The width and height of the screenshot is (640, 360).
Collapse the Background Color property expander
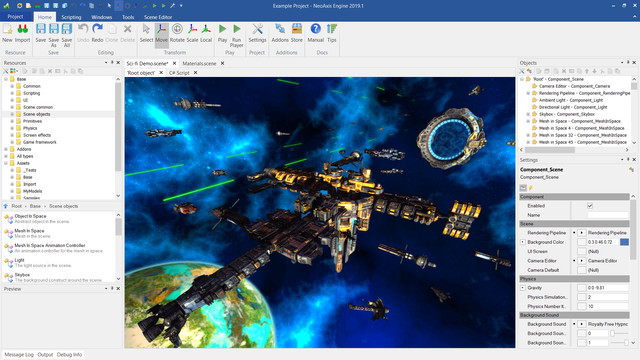pyautogui.click(x=523, y=242)
